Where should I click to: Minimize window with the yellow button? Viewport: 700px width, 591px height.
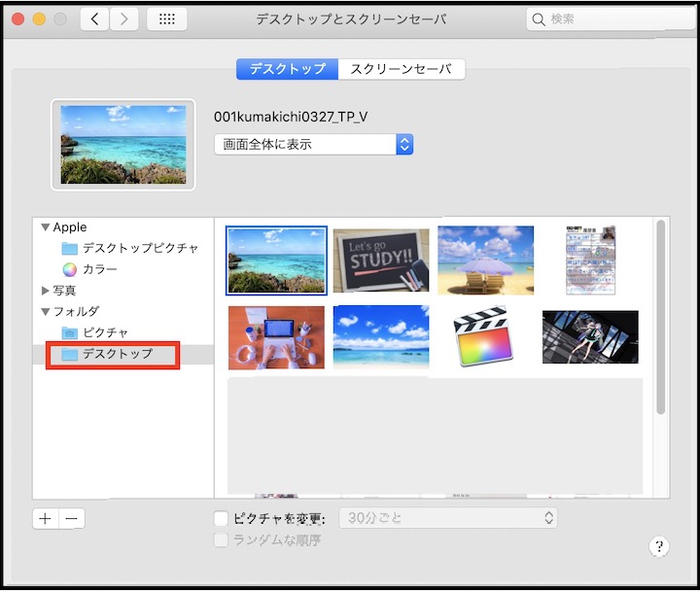click(39, 19)
